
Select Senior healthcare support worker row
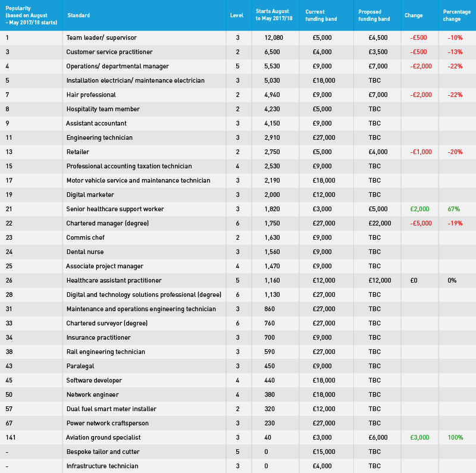pyautogui.click(x=238, y=209)
